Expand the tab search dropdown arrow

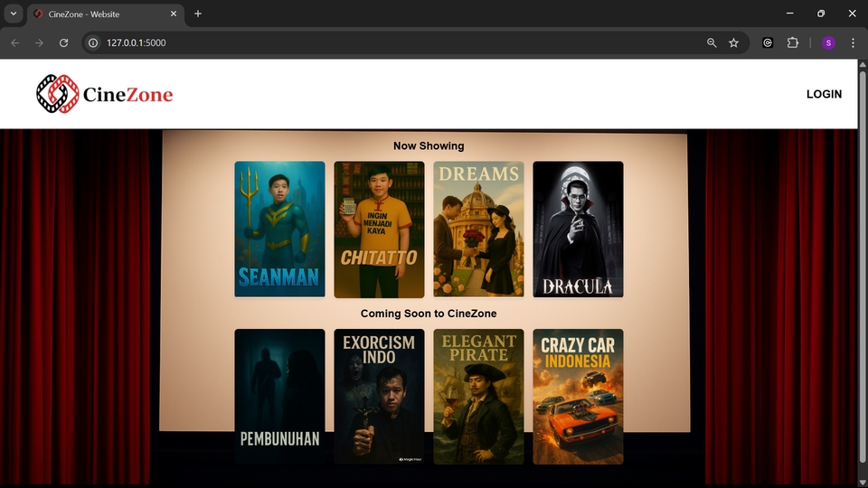tap(13, 14)
